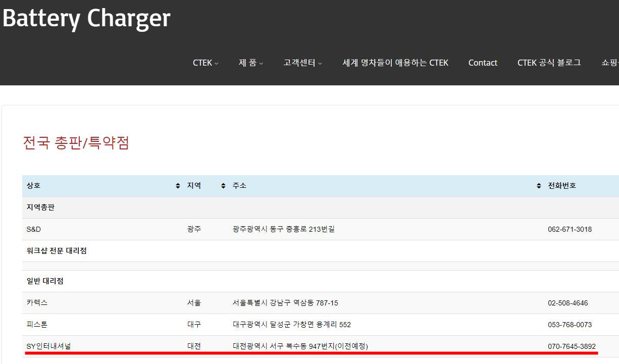619x364 pixels.
Task: Click the 서울 region cell
Action: pyautogui.click(x=194, y=303)
